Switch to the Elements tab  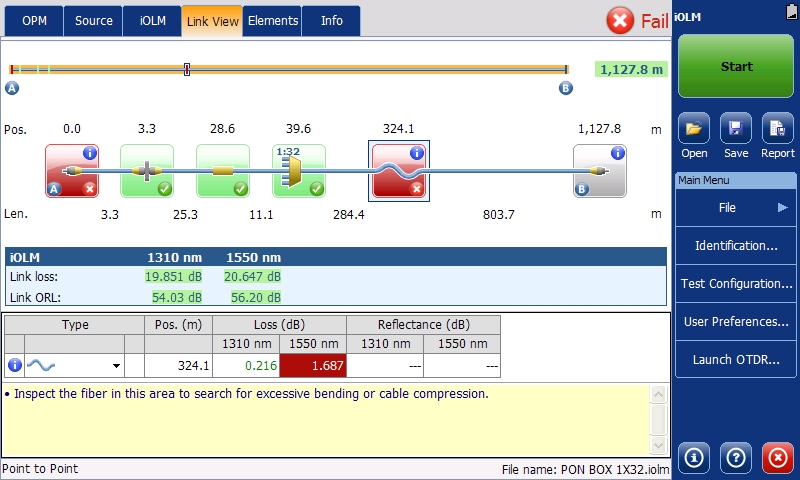[x=273, y=21]
